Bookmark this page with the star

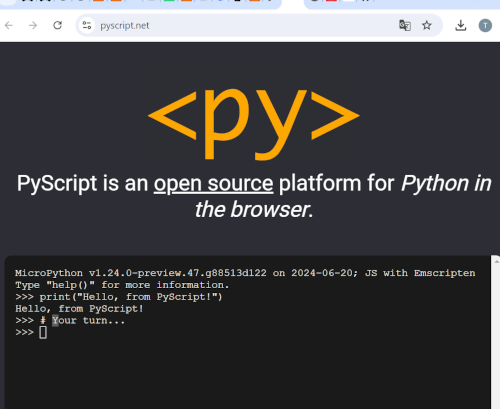[x=427, y=25]
